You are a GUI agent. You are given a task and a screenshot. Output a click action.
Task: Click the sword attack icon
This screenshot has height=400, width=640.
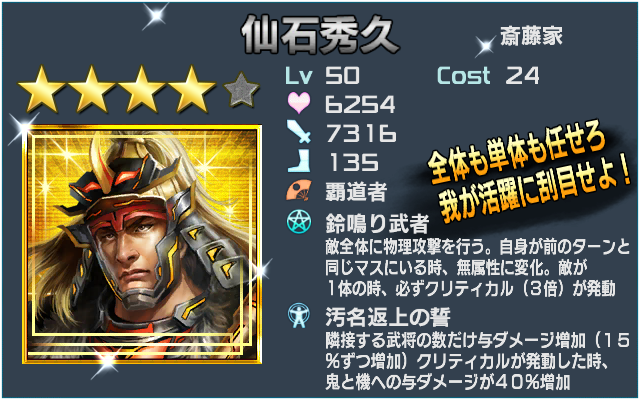pyautogui.click(x=299, y=131)
